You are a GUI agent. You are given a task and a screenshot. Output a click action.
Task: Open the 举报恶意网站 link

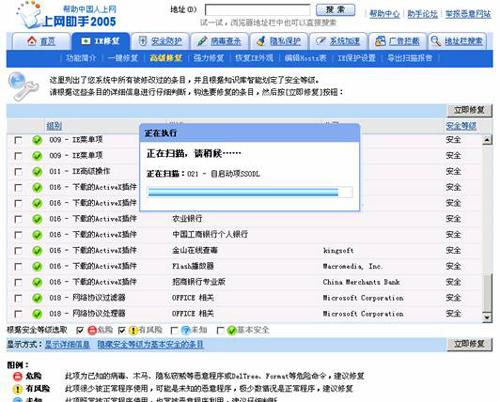click(x=468, y=14)
